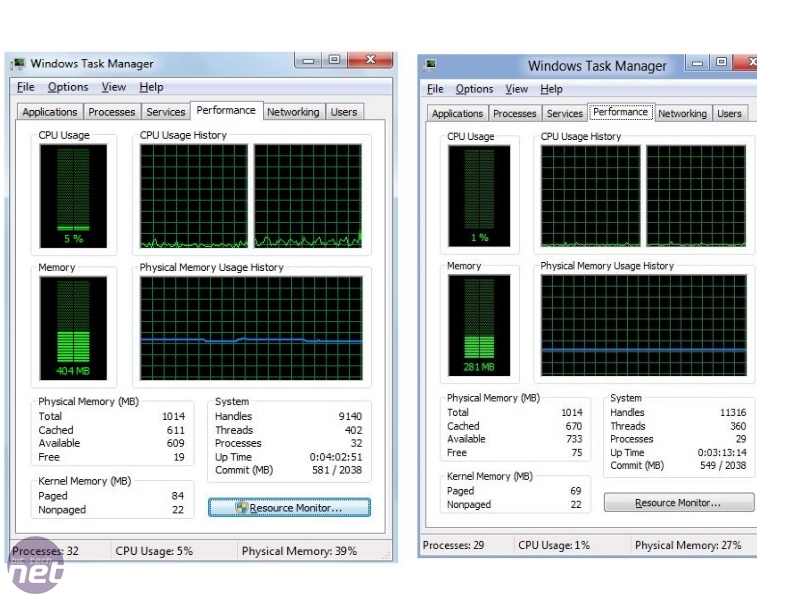Open Resource Monitor from the right window
This screenshot has width=800, height=600.
(679, 503)
